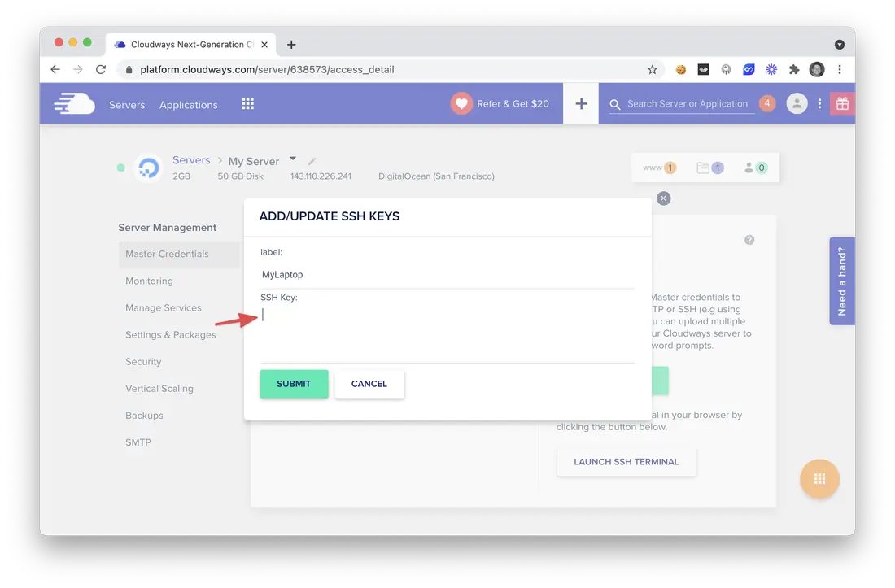Bookmark this page with star icon
Image resolution: width=895 pixels, height=588 pixels.
[653, 70]
